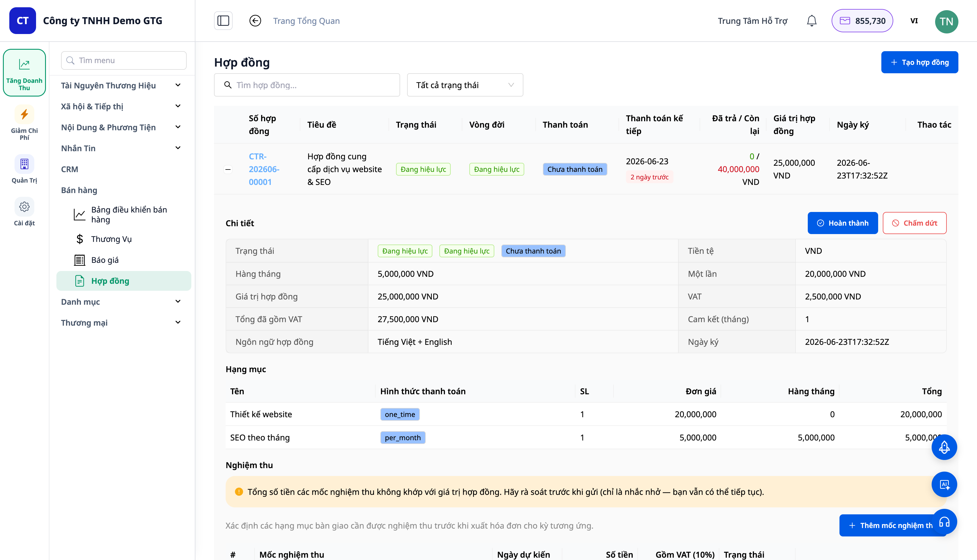The image size is (977, 560).
Task: Select Hợp đồng menu item
Action: point(124,281)
